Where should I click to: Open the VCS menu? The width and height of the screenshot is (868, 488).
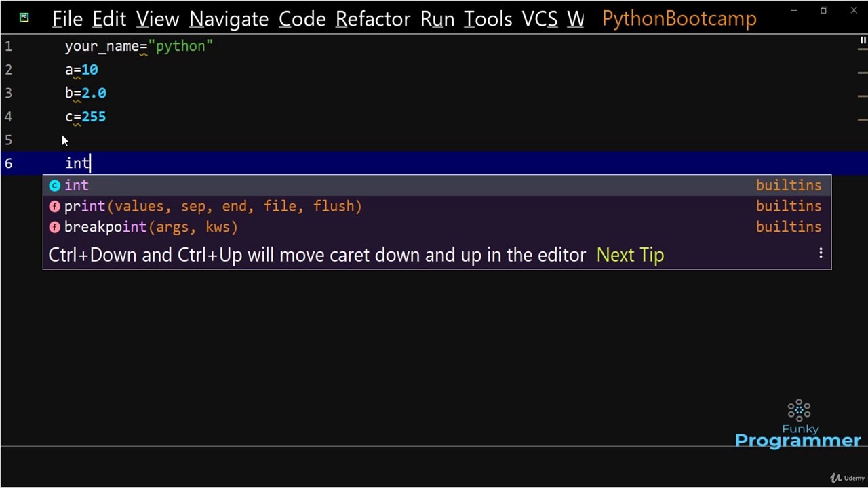coord(539,19)
